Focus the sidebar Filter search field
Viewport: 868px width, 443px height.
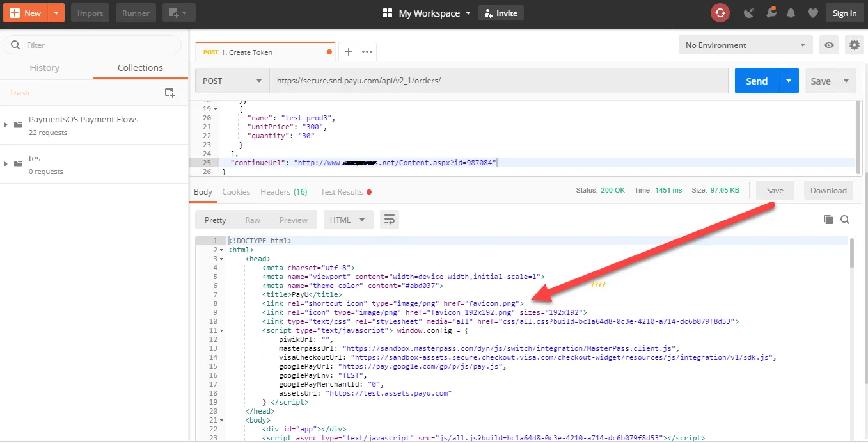coord(93,45)
